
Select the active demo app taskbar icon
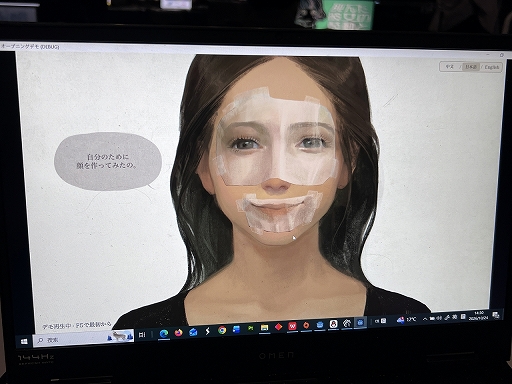(x=360, y=322)
